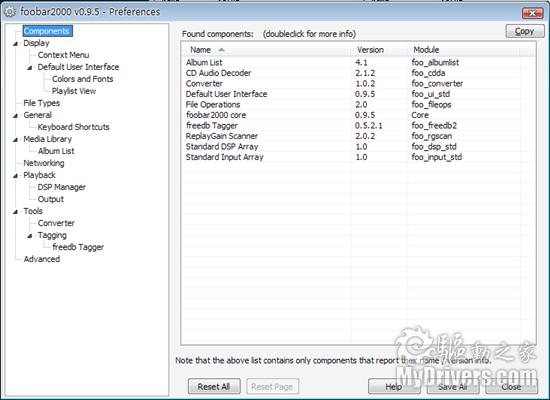Open DSP Manager settings
The width and height of the screenshot is (550, 400).
[x=62, y=187]
